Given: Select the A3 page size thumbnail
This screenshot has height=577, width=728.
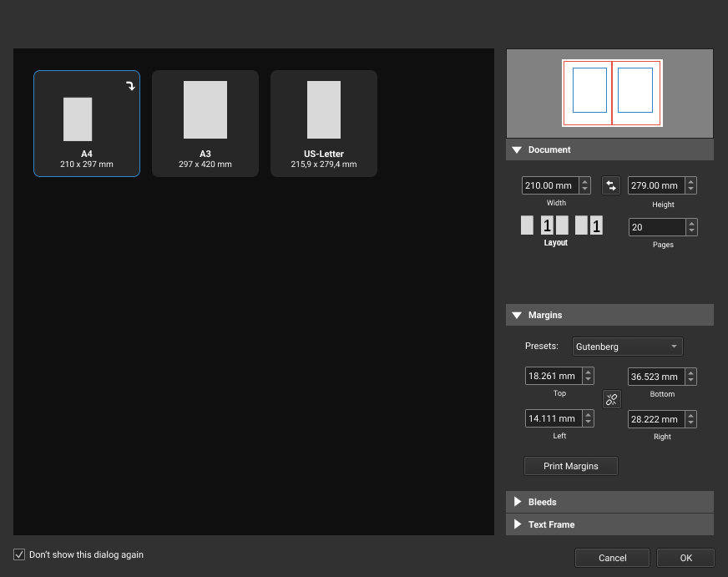Looking at the screenshot, I should pos(205,124).
